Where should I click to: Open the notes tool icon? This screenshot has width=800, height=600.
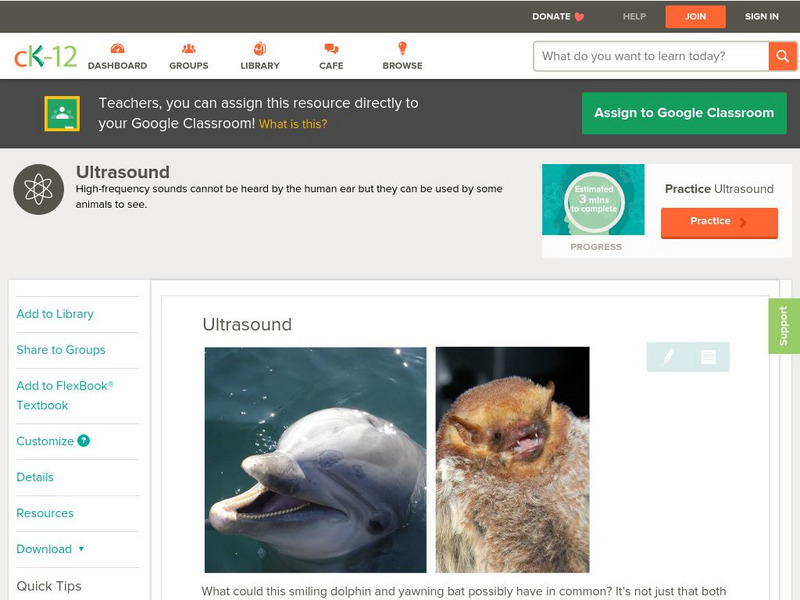pyautogui.click(x=708, y=357)
